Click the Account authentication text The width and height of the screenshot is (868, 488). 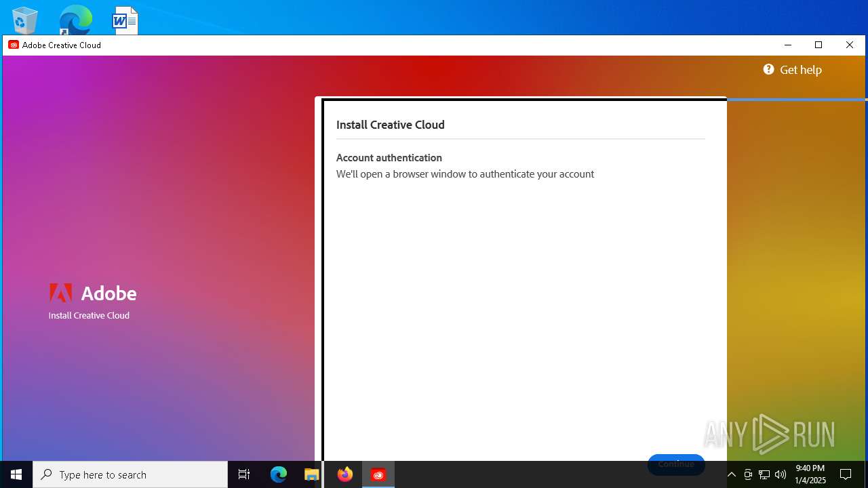(x=389, y=158)
